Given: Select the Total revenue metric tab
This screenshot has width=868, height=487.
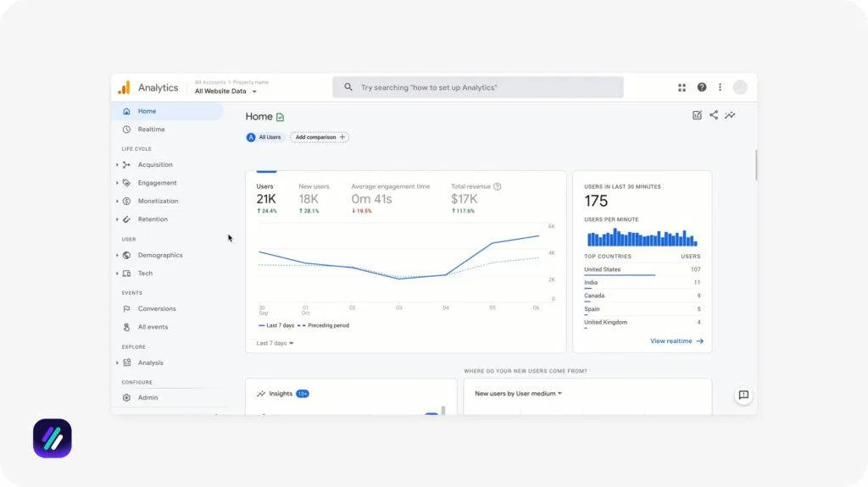Looking at the screenshot, I should (476, 199).
